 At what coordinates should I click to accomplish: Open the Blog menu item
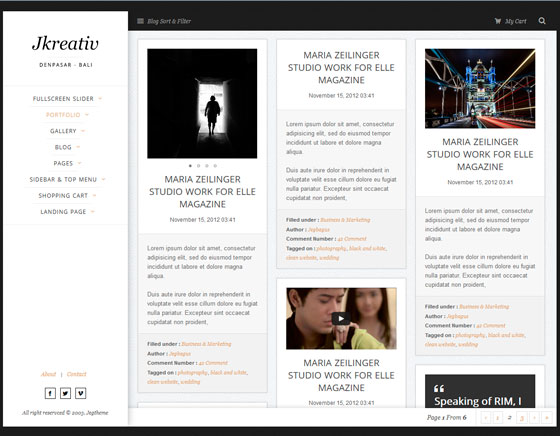(63, 147)
